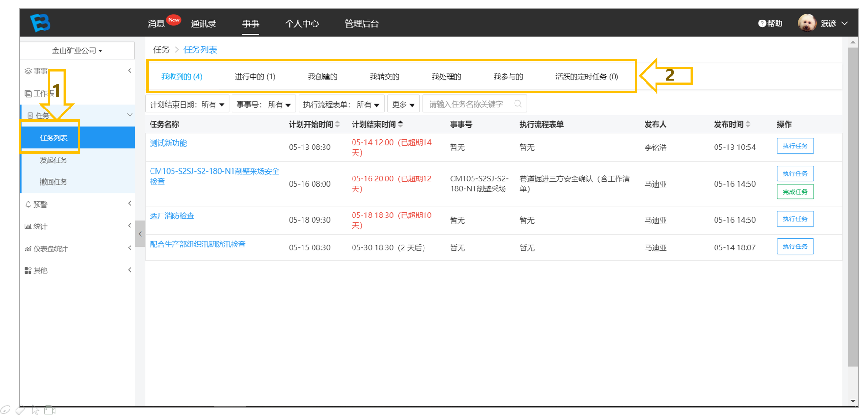Sort by 计划开始时间 sort arrows

(337, 124)
